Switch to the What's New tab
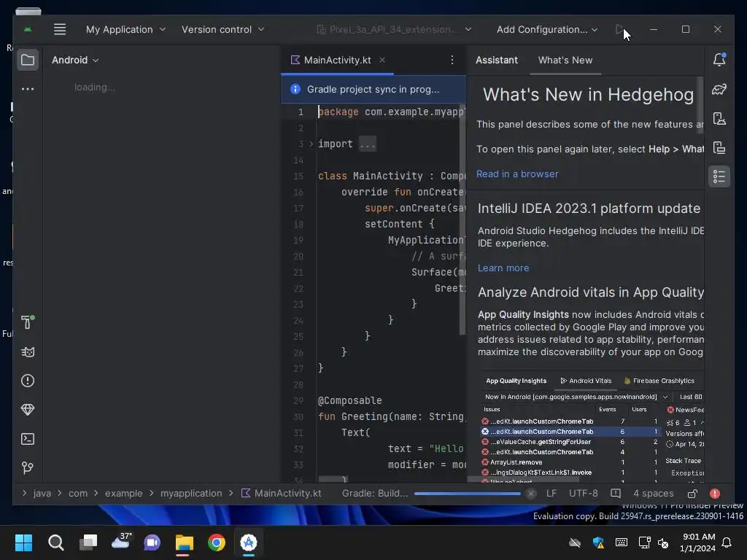747x560 pixels. [x=565, y=60]
